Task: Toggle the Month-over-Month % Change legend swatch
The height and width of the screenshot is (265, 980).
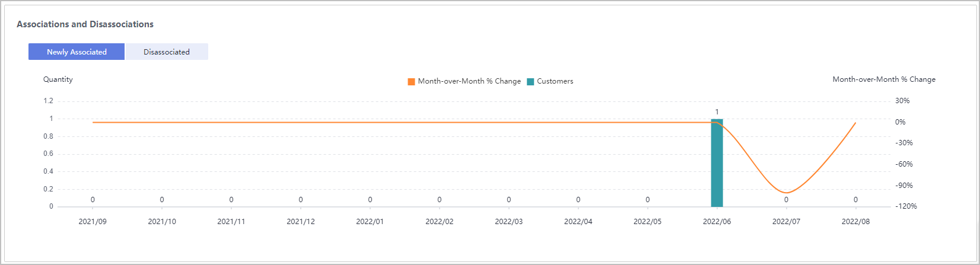Action: [x=411, y=82]
